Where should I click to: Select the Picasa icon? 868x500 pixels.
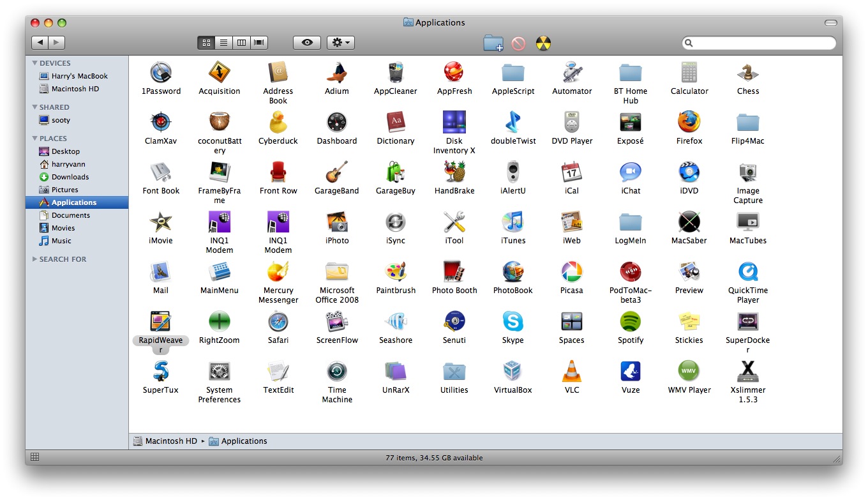[x=572, y=271]
